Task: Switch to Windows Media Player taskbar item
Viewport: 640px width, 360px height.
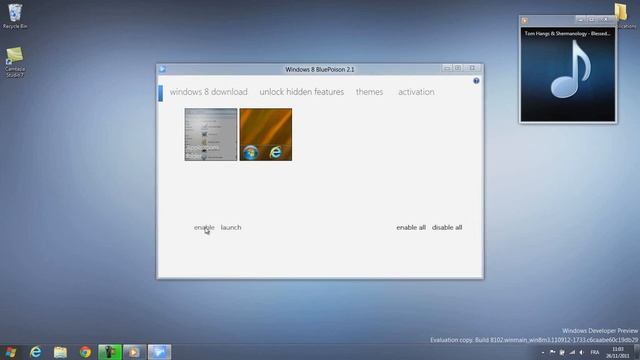Action: 134,352
